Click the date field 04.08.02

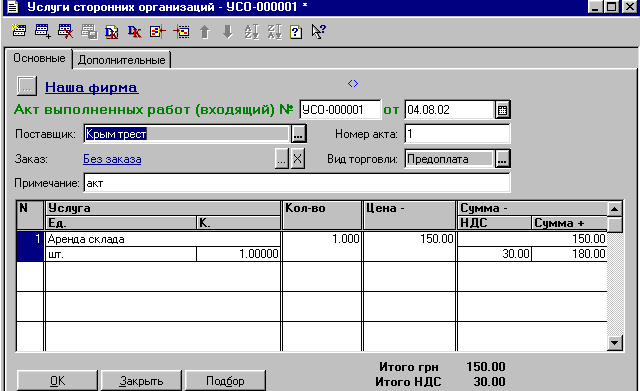(x=449, y=110)
